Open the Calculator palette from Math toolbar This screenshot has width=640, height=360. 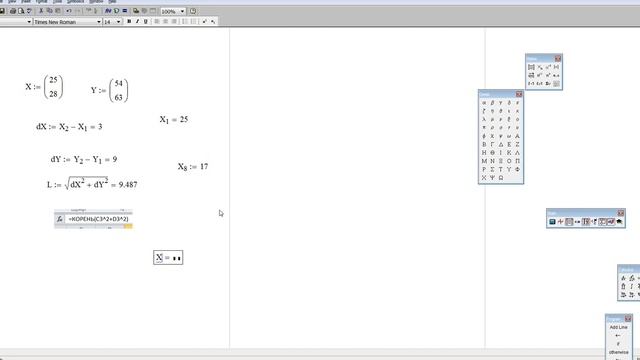[x=552, y=222]
